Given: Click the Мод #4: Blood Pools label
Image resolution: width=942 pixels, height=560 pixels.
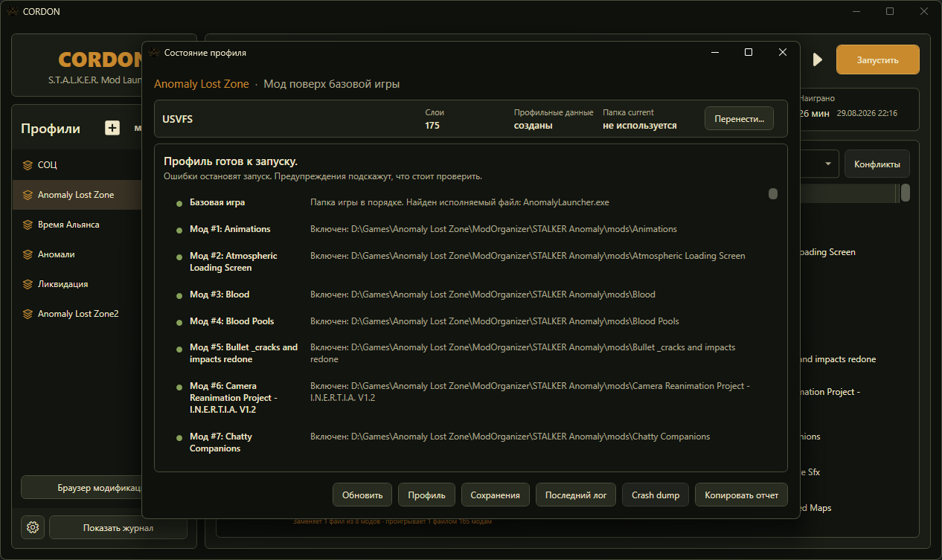Looking at the screenshot, I should click(231, 321).
